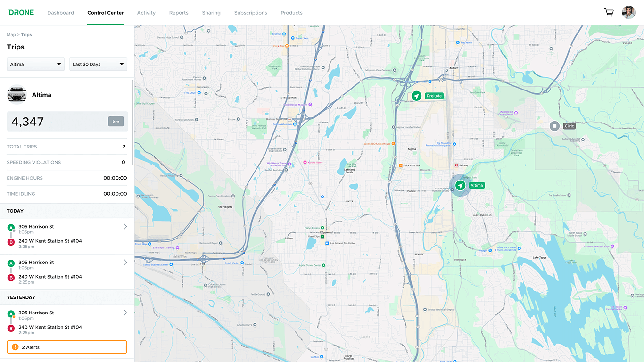
Task: Go back via the Map breadcrumb link
Action: tap(10, 34)
